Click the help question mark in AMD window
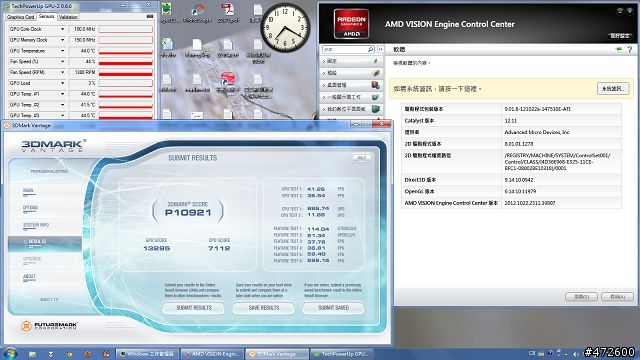The width and height of the screenshot is (640, 360). 630,49
